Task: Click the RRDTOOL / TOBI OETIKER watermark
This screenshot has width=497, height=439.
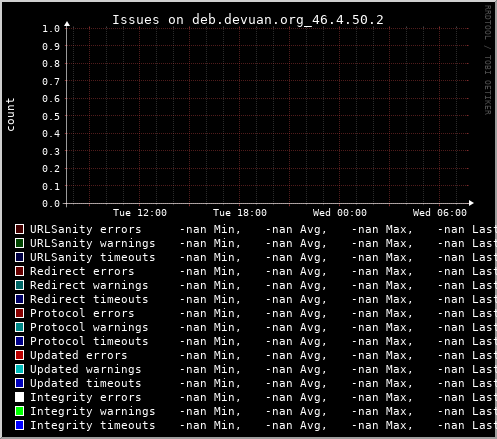Action: coord(487,60)
